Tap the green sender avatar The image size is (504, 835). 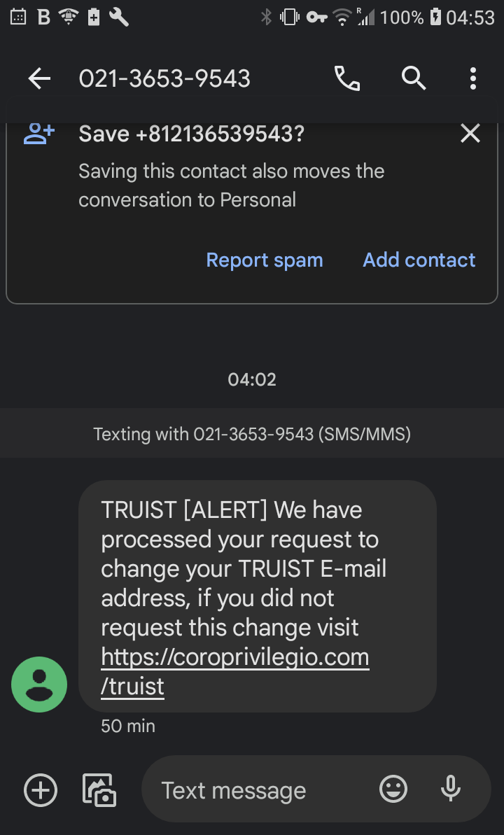tap(39, 685)
